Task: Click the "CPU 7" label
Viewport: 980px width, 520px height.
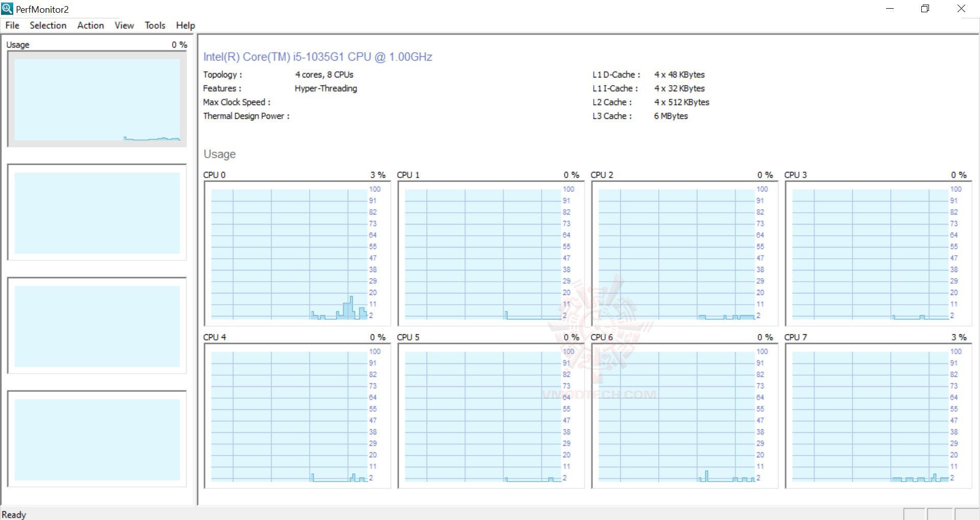Action: 796,337
